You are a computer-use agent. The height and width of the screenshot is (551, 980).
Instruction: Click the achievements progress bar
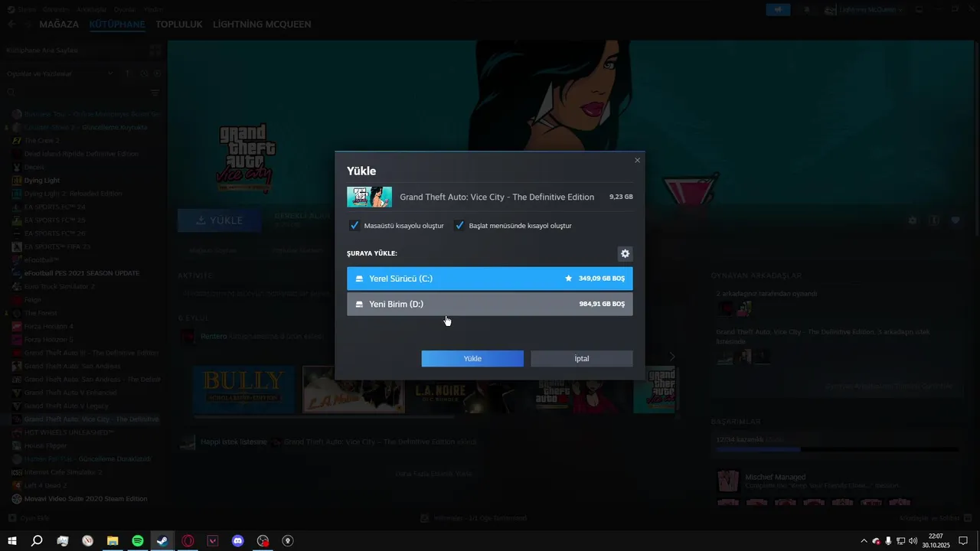coord(838,449)
